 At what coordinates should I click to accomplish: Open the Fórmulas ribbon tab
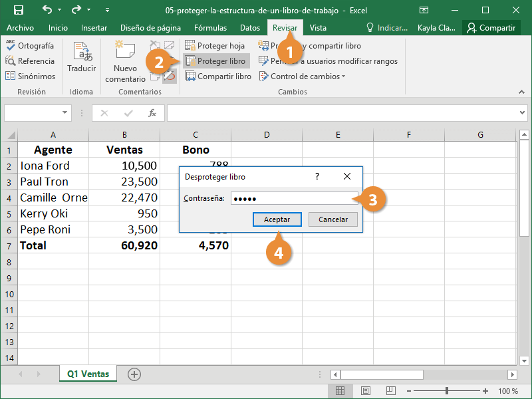(210, 28)
